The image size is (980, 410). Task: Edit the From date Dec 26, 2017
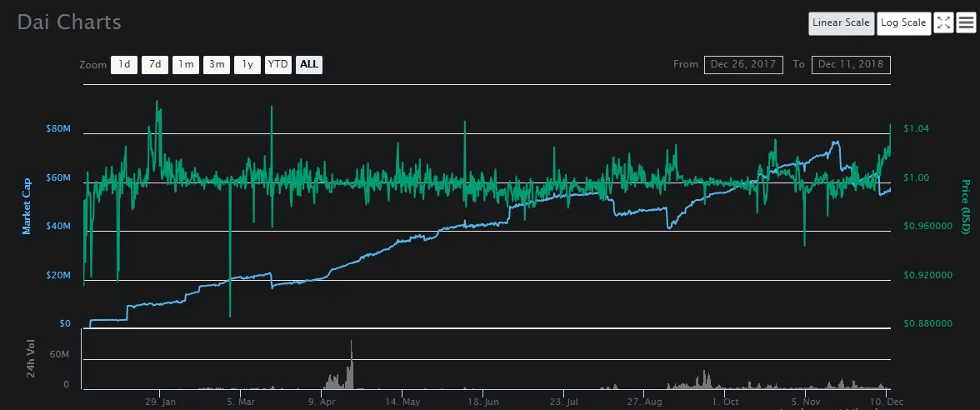point(743,64)
